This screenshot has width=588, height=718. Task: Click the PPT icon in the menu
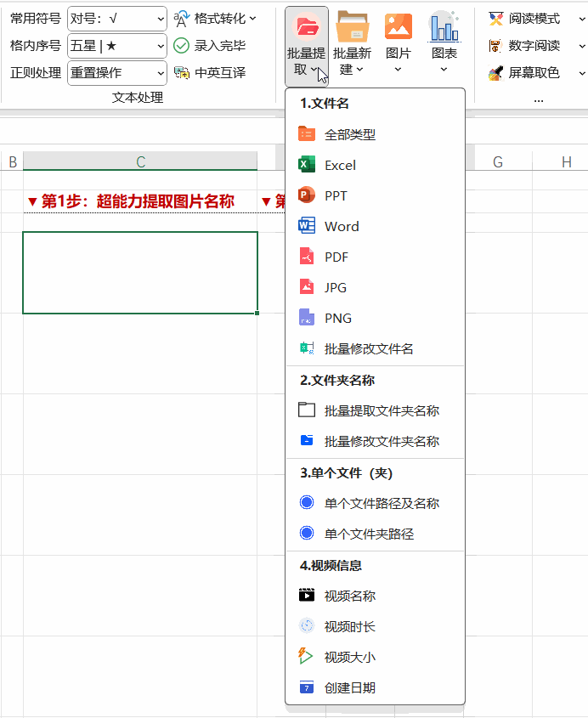coord(307,195)
